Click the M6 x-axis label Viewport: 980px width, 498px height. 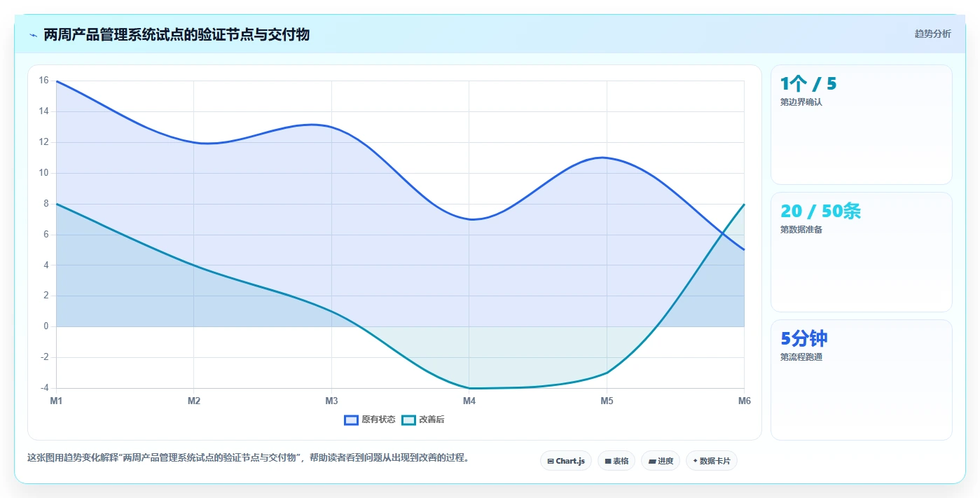745,401
